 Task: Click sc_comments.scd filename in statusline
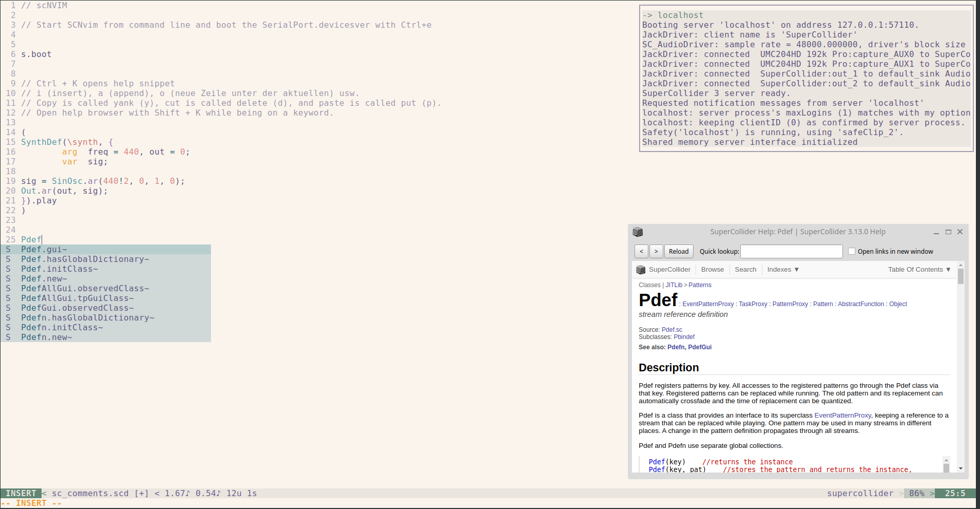[90, 493]
